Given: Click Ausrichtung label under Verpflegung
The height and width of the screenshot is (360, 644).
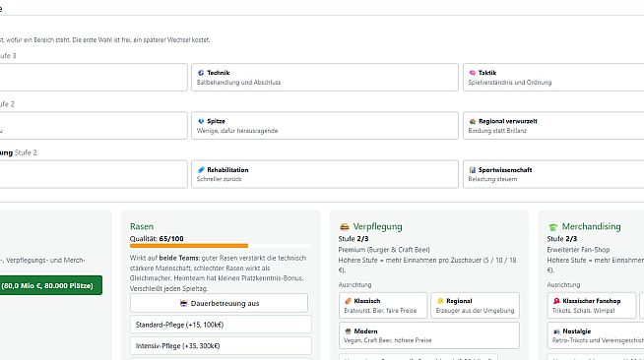Looking at the screenshot, I should 354,284.
